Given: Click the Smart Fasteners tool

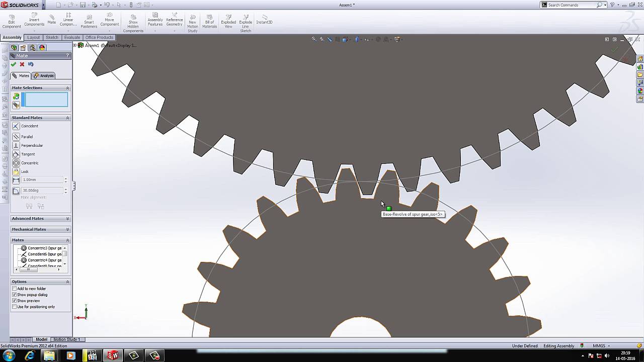Looking at the screenshot, I should click(x=89, y=20).
